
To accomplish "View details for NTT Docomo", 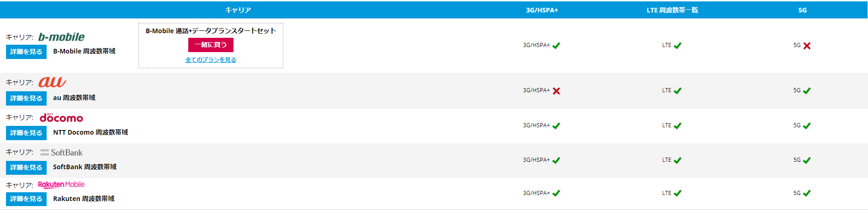I will coord(26,133).
